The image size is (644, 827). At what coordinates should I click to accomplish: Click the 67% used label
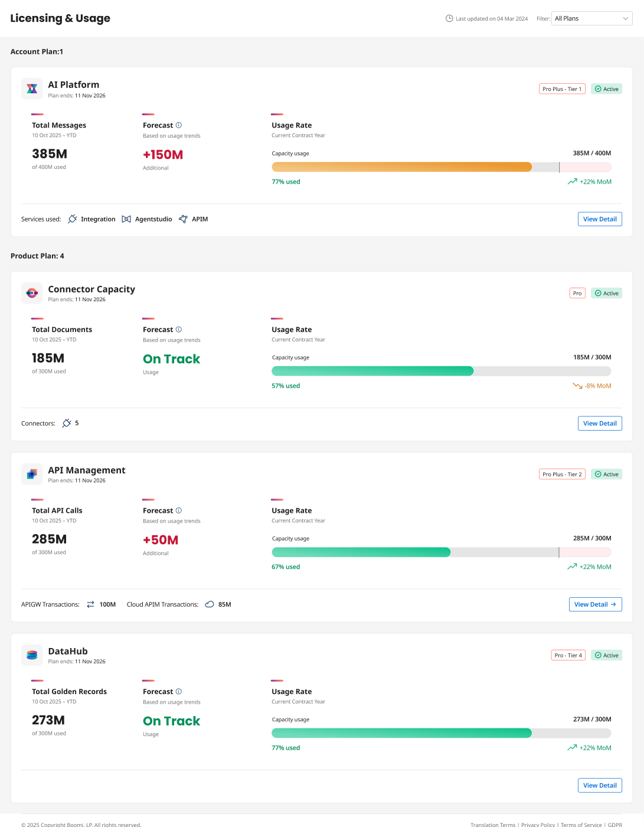pyautogui.click(x=286, y=566)
